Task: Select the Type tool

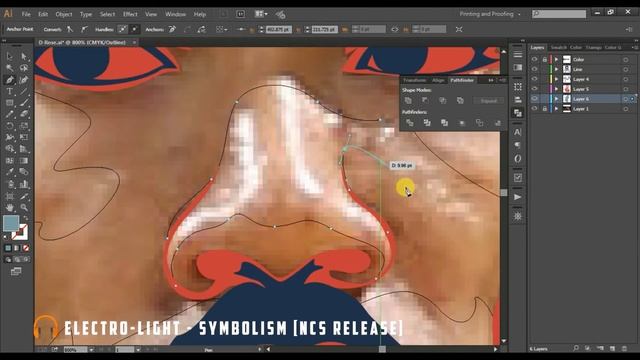Action: (10, 91)
